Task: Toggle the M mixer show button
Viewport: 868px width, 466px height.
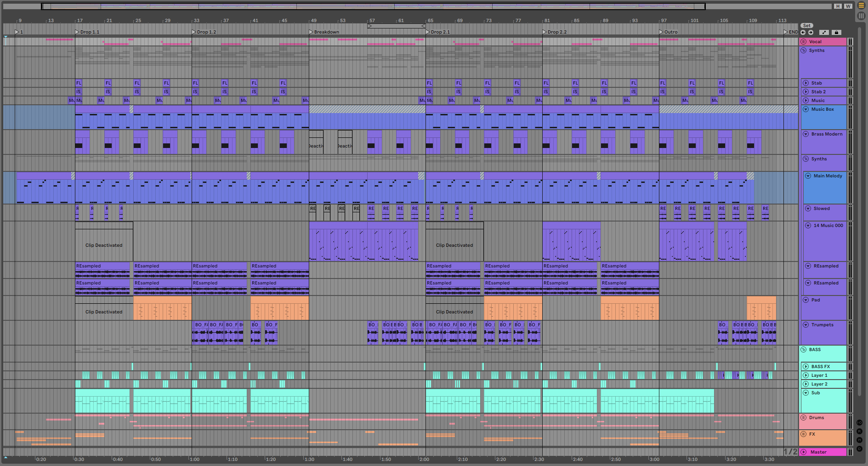Action: coord(859,440)
